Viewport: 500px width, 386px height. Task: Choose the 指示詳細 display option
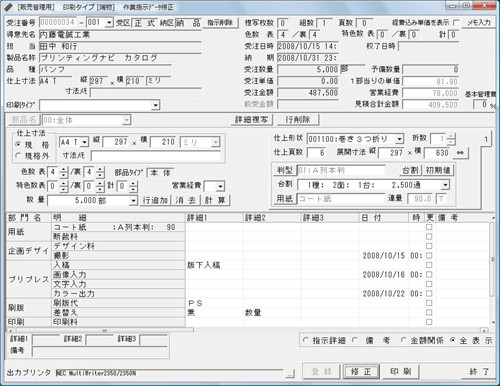coord(306,340)
